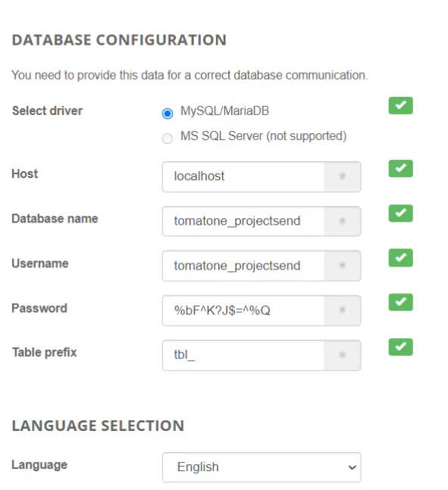448x490 pixels.
Task: Click the green check icon beside Host
Action: tap(400, 168)
